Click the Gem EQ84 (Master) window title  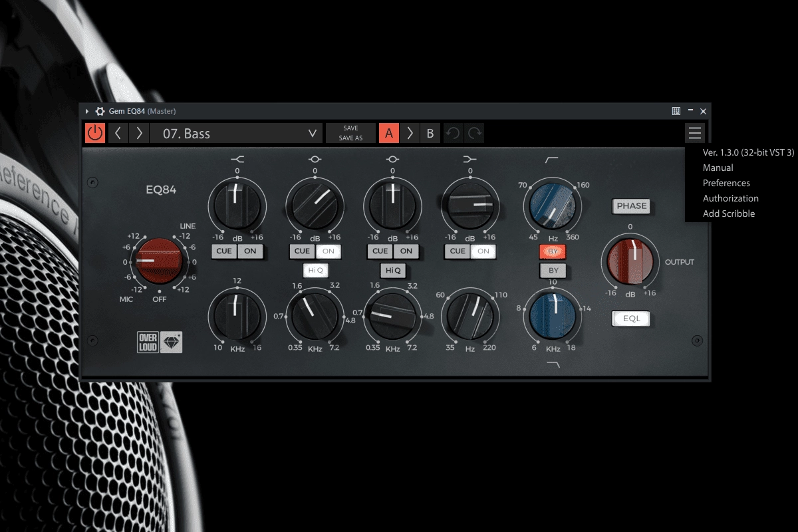click(142, 111)
